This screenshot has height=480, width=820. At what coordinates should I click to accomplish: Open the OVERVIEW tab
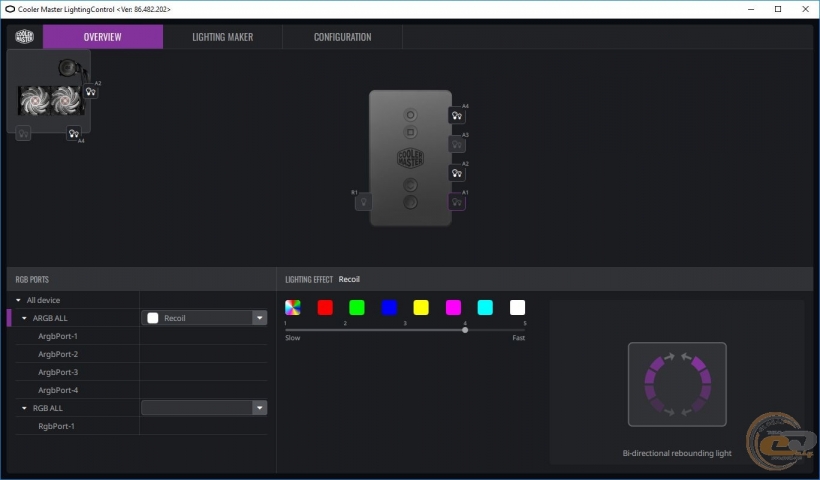coord(102,37)
